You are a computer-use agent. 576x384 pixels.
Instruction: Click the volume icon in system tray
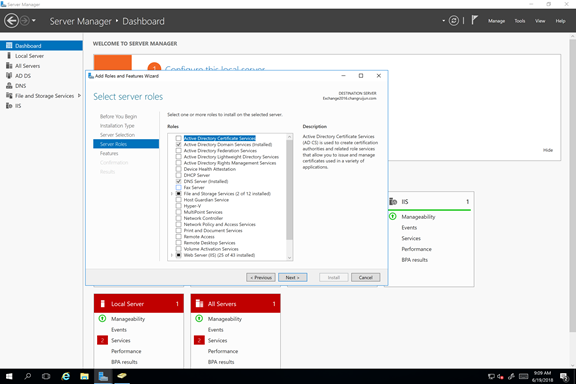pyautogui.click(x=500, y=376)
